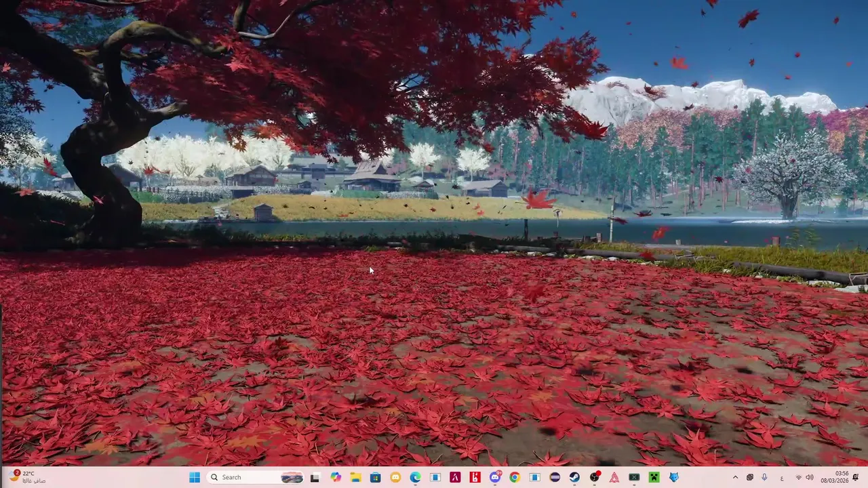
Task: Open the dark round app with red dot
Action: [594, 477]
